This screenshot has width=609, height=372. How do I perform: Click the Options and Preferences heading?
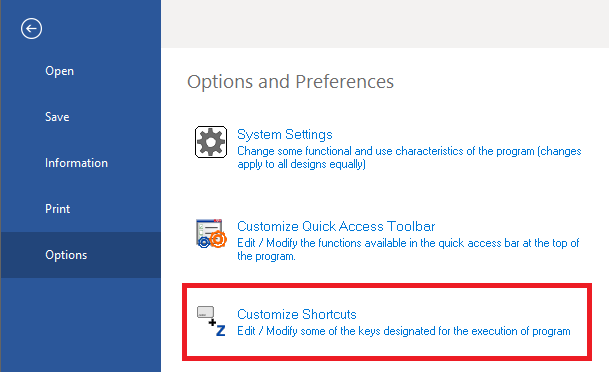pos(290,82)
